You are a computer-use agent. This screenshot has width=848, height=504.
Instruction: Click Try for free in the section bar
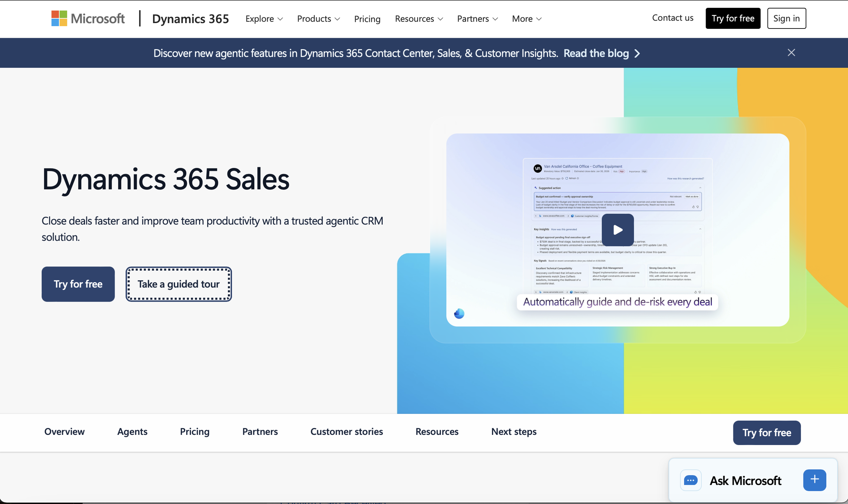tap(767, 433)
